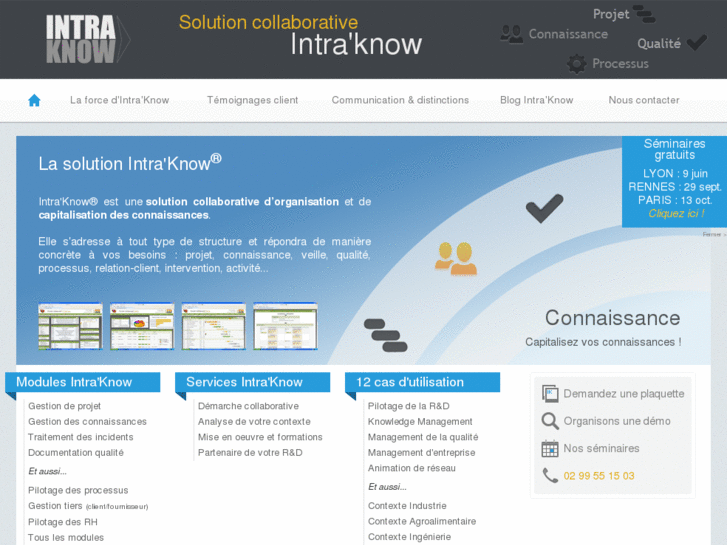Open Analyse de votre contexte link
The width and height of the screenshot is (727, 545).
254,422
